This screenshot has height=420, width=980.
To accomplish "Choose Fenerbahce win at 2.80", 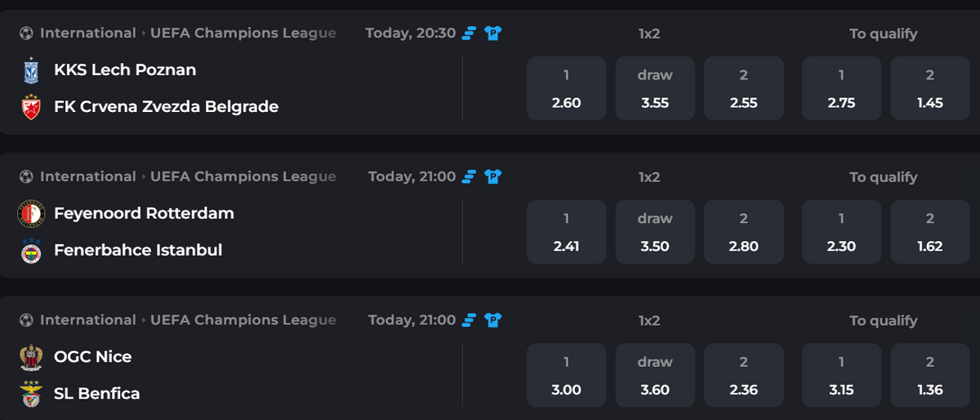I will point(743,232).
